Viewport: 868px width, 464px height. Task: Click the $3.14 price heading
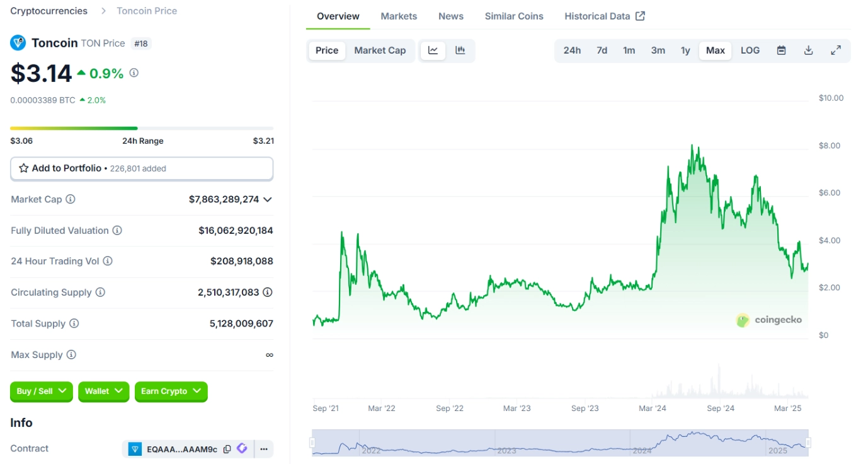42,74
